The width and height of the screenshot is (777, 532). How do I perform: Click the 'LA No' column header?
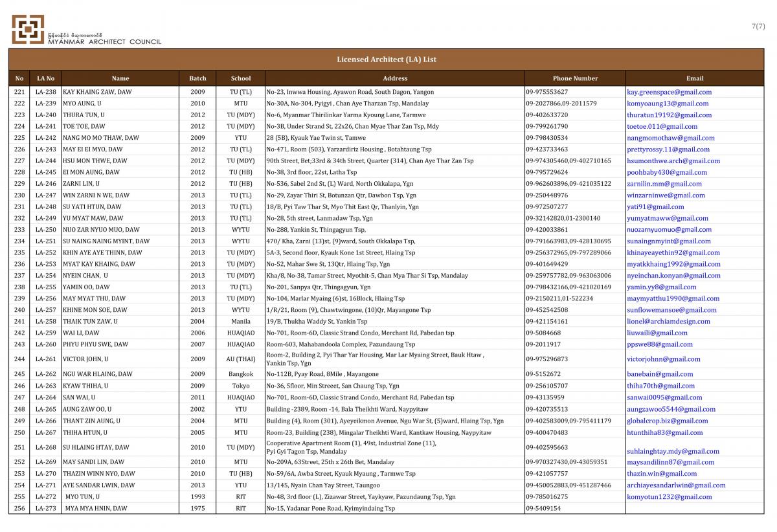46,78
